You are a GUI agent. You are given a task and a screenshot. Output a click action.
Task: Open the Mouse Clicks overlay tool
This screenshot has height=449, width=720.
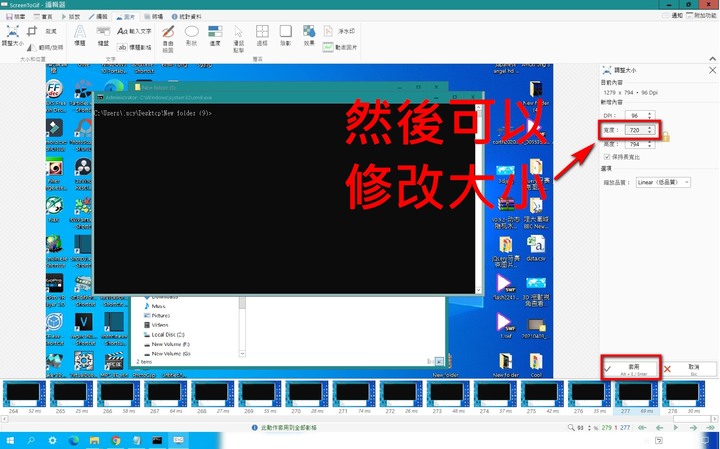coord(238,38)
